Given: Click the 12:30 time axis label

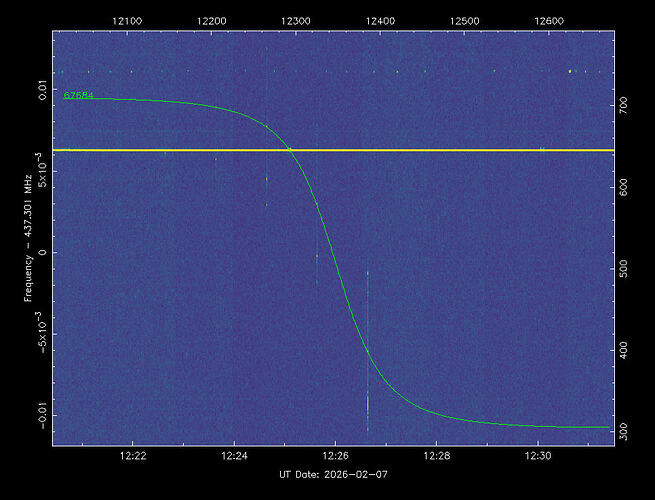Looking at the screenshot, I should point(538,456).
